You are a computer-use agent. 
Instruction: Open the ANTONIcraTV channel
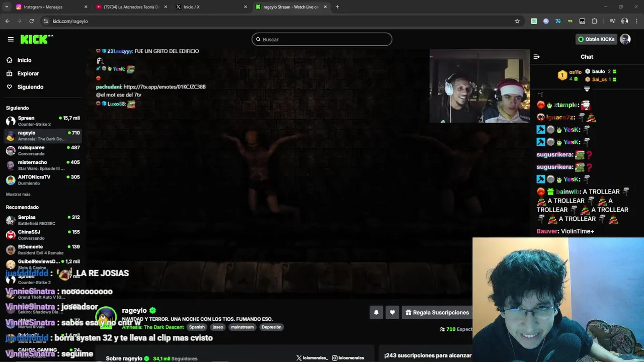pyautogui.click(x=43, y=179)
